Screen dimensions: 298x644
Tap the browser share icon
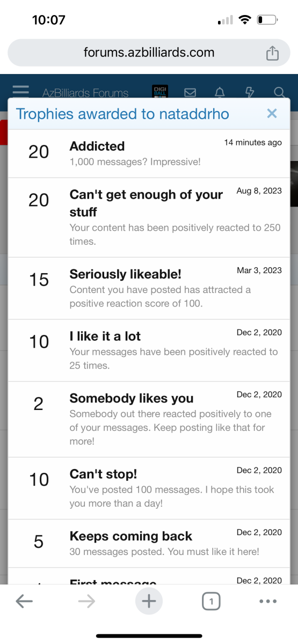tap(273, 53)
